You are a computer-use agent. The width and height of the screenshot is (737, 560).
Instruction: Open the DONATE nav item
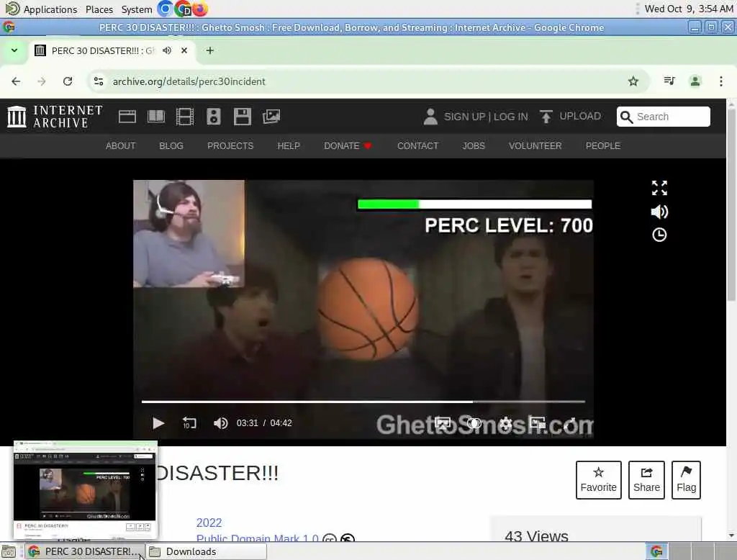348,146
